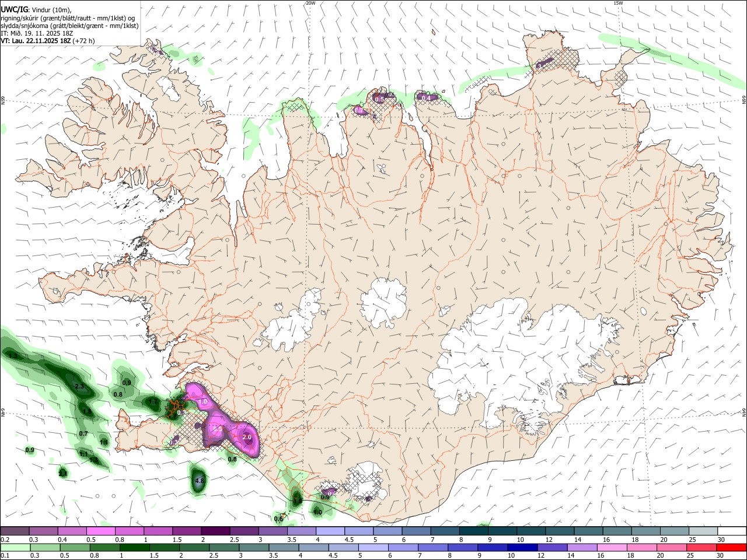Screen dimensions: 747x560
Task: Click the 2.3 rain value in the green band
Action: [x=80, y=387]
